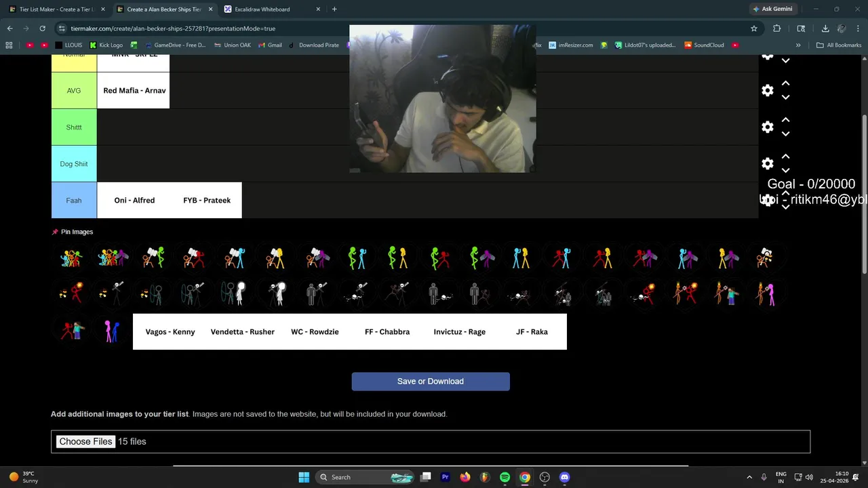Select green and red stick figure pair image
The width and height of the screenshot is (868, 488).
pyautogui.click(x=439, y=258)
